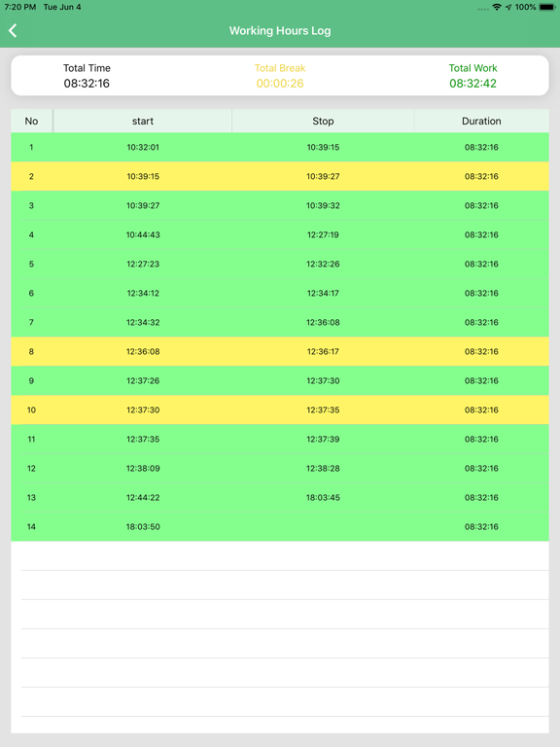Click the Total Break label
560x747 pixels.
[x=280, y=68]
